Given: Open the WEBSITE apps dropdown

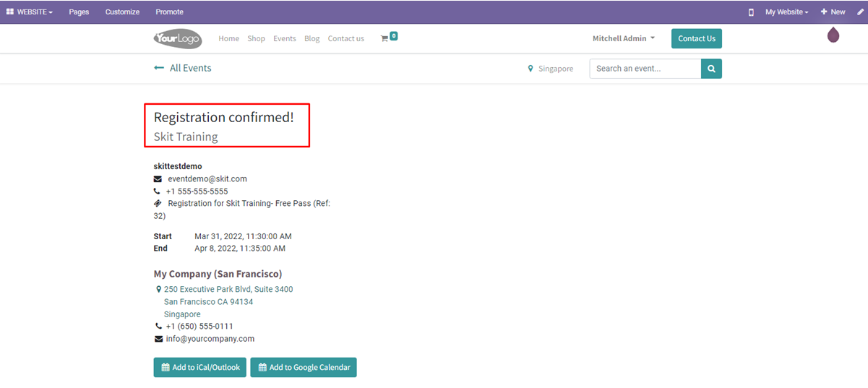Looking at the screenshot, I should (x=30, y=12).
